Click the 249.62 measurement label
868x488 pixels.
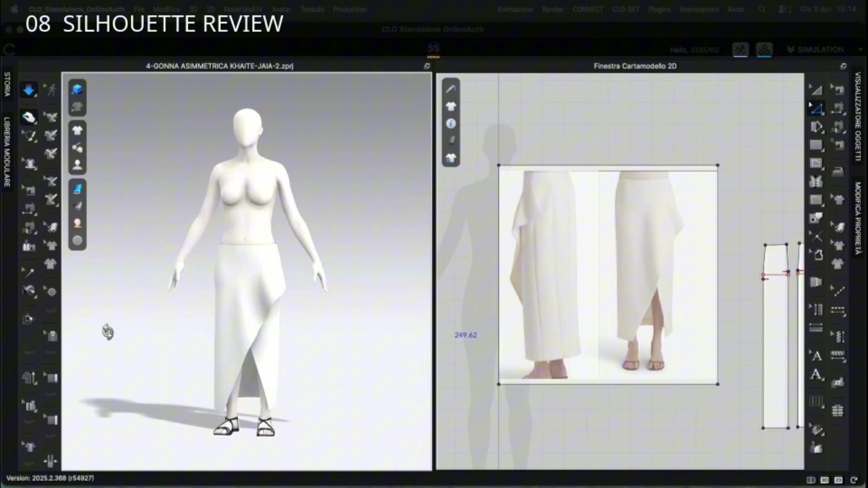(x=466, y=335)
